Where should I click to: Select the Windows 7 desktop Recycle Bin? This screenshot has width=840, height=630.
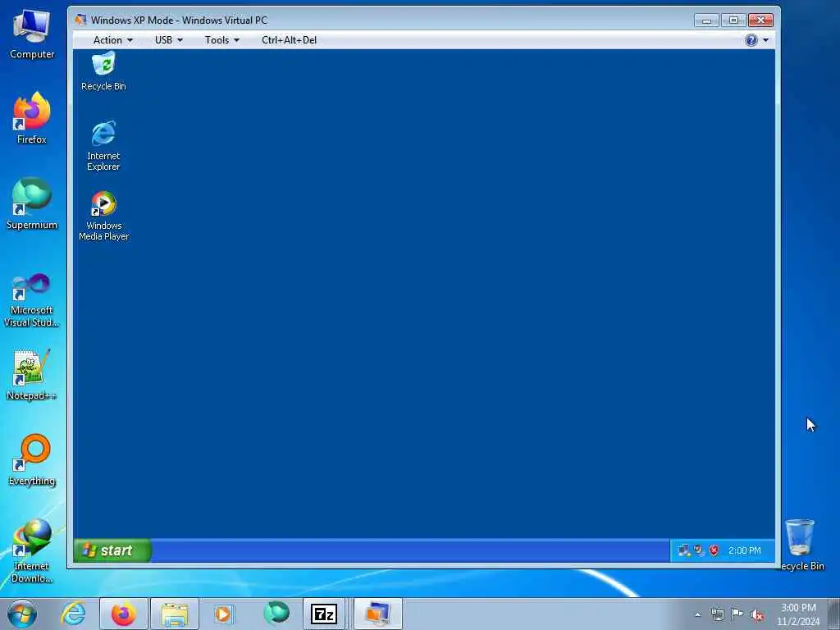801,545
